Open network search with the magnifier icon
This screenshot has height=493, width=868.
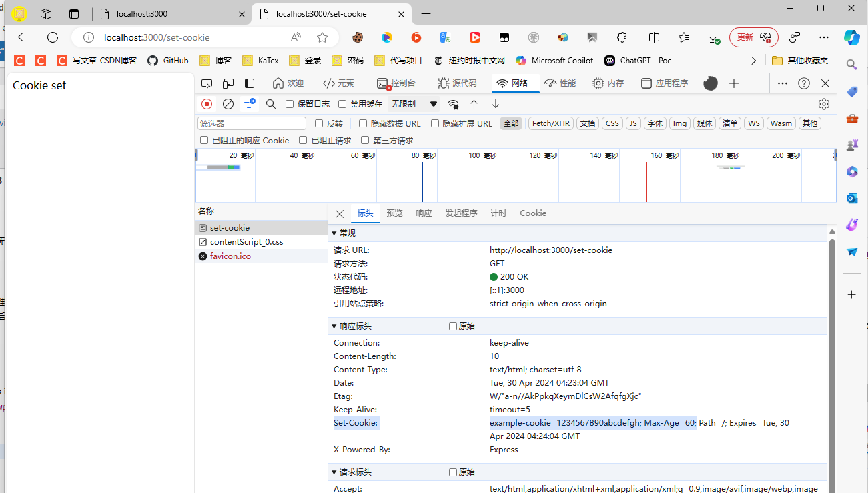271,104
